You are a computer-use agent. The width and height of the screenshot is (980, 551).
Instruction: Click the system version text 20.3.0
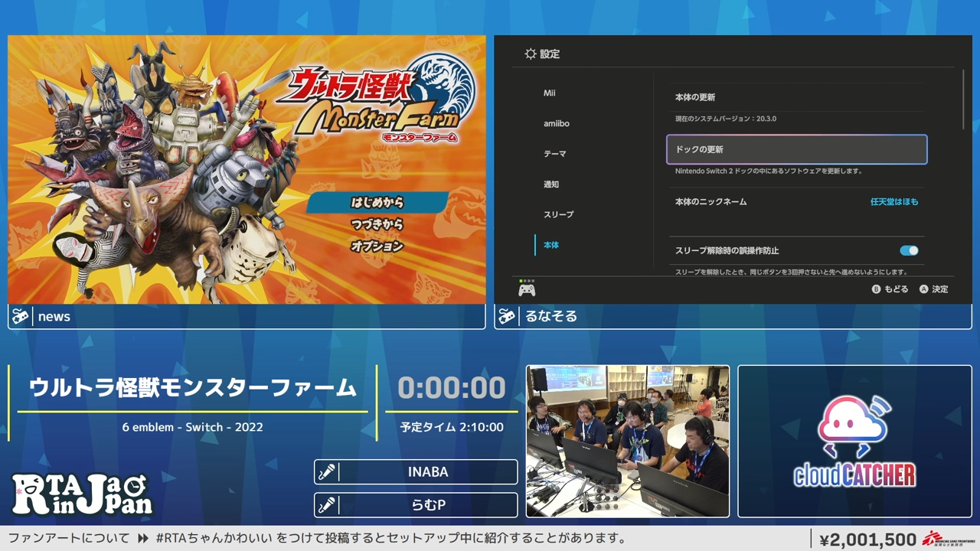pos(726,119)
